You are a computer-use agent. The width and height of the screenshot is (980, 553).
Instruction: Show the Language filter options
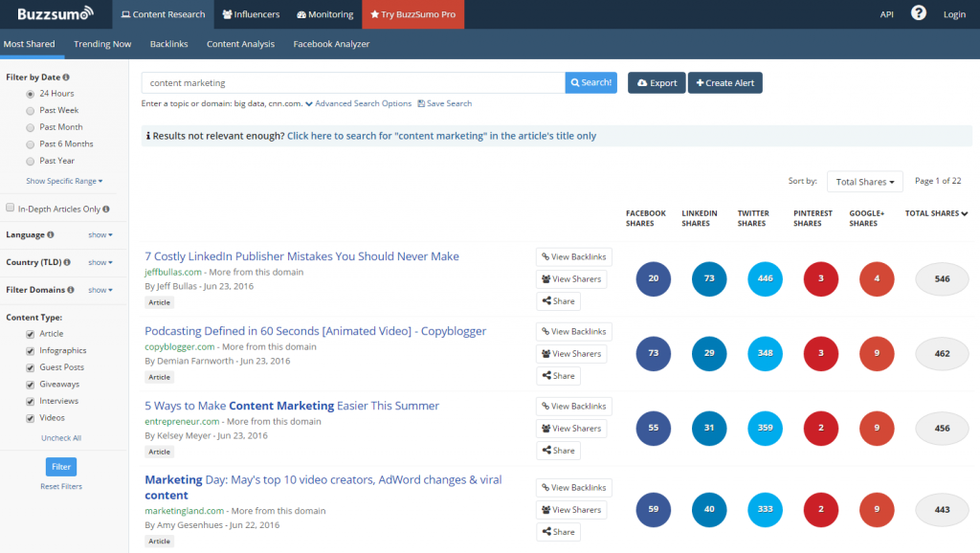(x=100, y=235)
